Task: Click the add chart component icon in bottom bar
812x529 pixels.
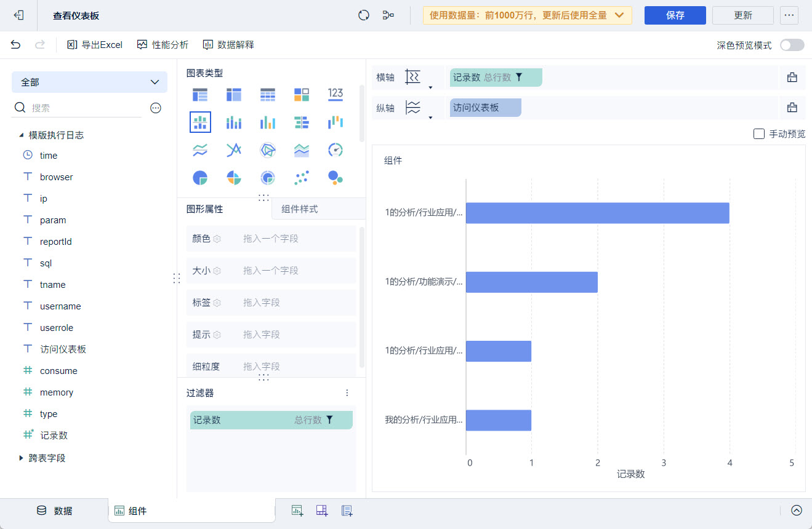Action: pyautogui.click(x=297, y=510)
